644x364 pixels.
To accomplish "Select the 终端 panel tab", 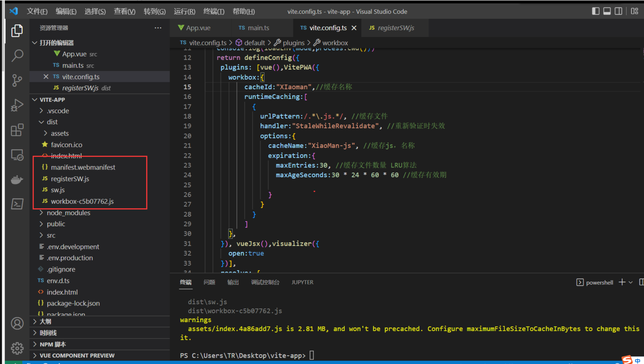I will (x=186, y=282).
